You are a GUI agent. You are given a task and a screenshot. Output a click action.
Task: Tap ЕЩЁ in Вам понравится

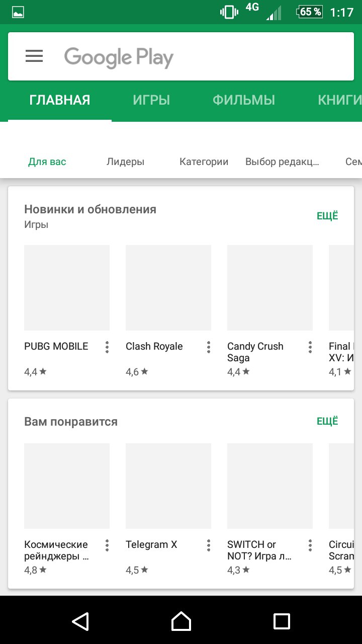(327, 421)
